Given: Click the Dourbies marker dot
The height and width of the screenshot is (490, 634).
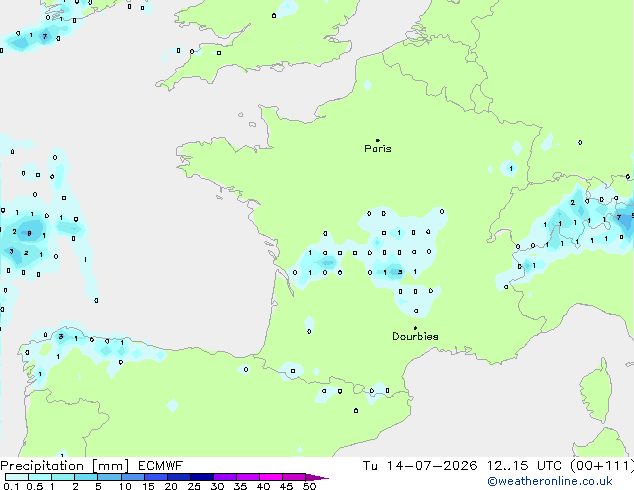Looking at the screenshot, I should tap(415, 328).
